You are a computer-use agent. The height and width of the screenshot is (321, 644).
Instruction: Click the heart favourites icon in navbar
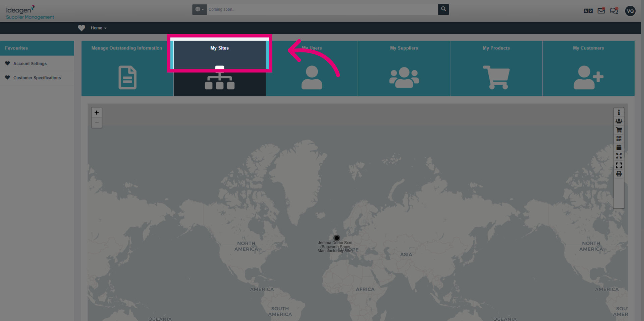click(x=82, y=28)
